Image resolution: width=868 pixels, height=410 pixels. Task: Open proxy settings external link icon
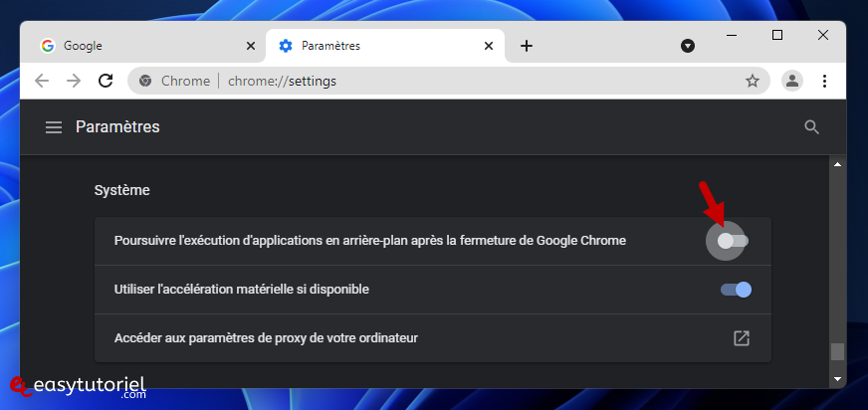(x=742, y=338)
